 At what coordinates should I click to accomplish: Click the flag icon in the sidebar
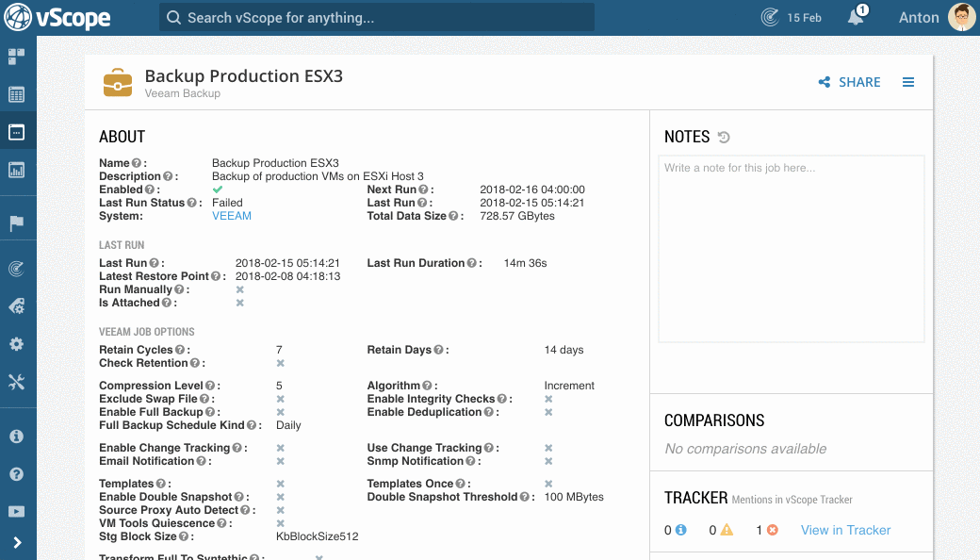(x=16, y=222)
